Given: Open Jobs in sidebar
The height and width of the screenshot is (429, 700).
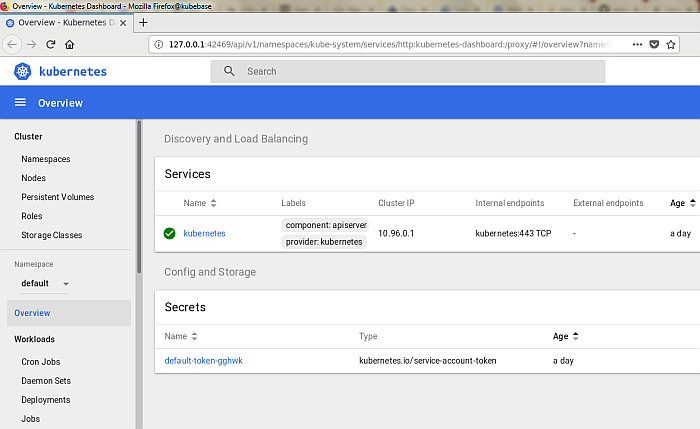Looking at the screenshot, I should pyautogui.click(x=30, y=419).
